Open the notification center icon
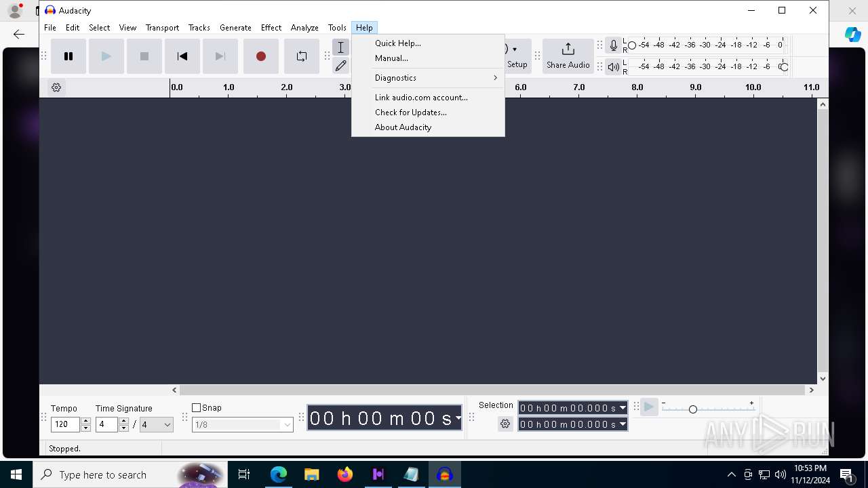868x488 pixels. point(848,474)
